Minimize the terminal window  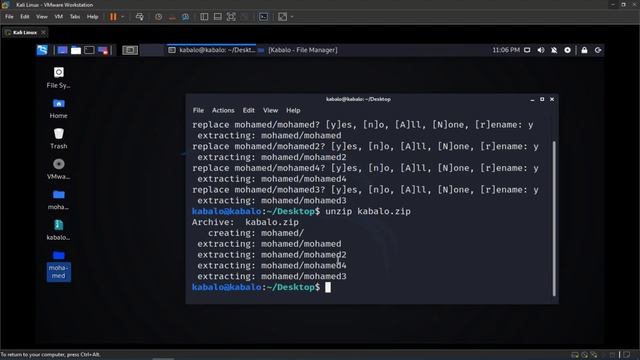(x=532, y=99)
